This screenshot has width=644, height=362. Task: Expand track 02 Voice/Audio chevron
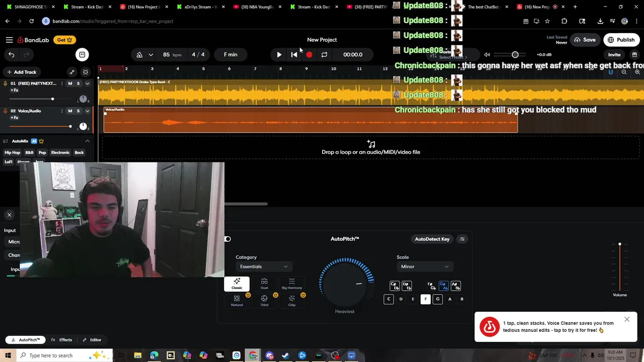(87, 111)
